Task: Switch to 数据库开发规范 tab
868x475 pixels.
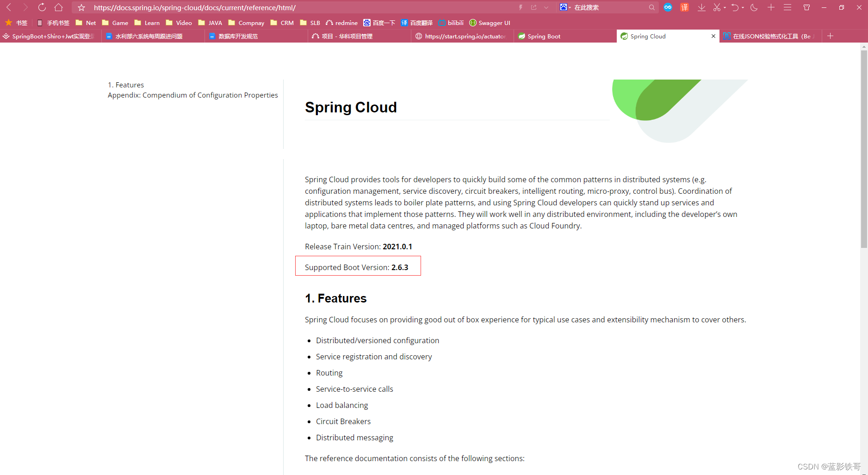Action: pyautogui.click(x=257, y=36)
